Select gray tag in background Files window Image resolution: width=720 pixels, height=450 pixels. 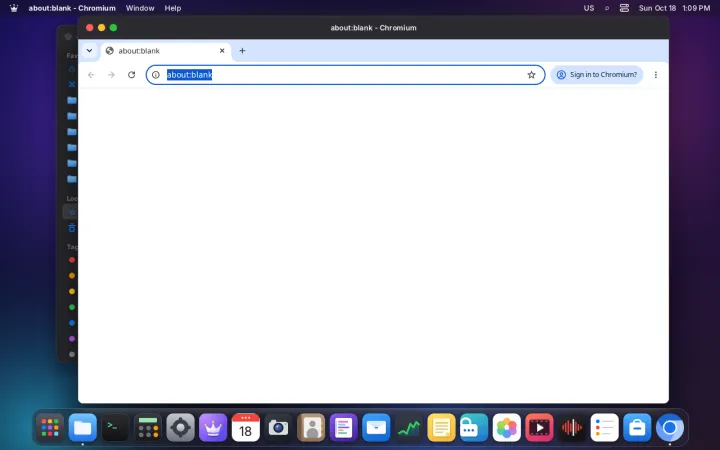coord(72,354)
